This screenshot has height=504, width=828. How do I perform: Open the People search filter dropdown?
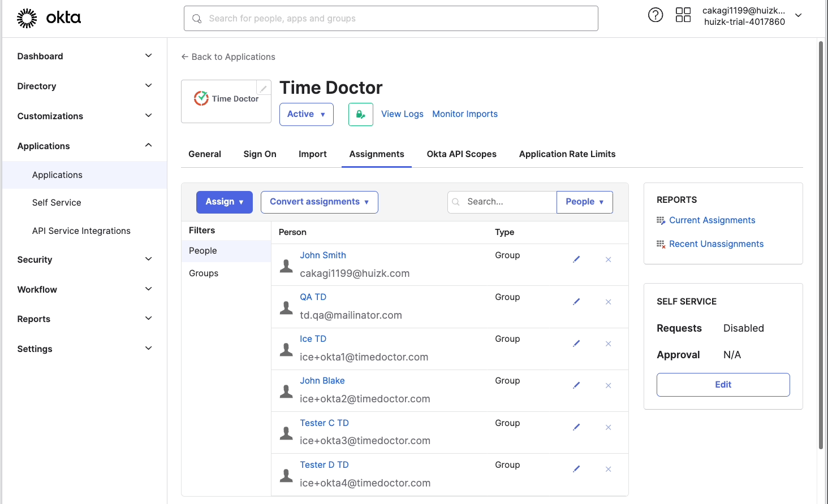click(x=585, y=202)
